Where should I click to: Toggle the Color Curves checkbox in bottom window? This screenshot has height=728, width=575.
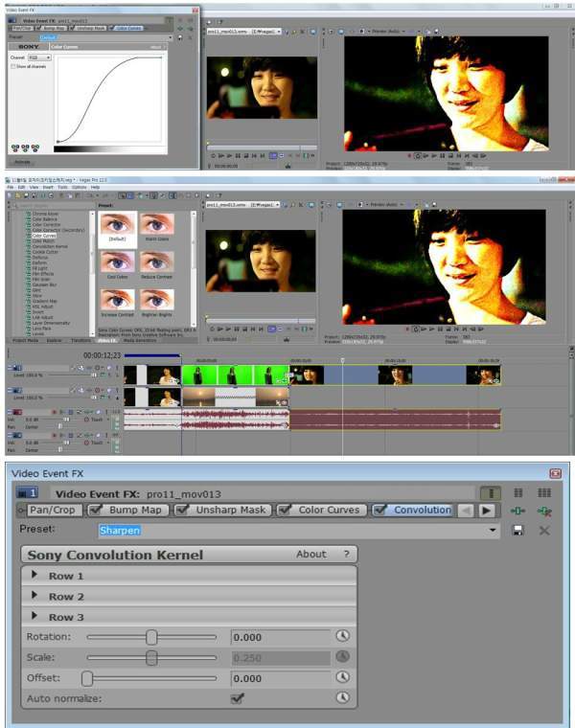(284, 510)
